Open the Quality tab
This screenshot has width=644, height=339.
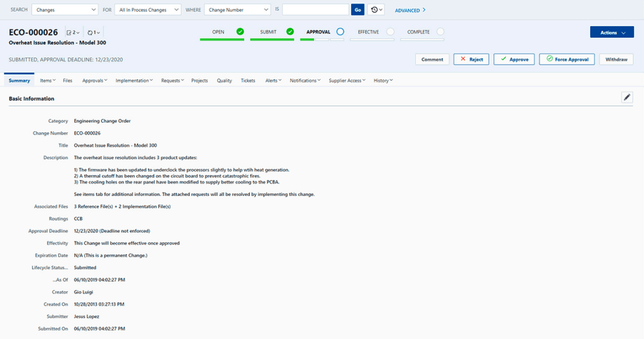[x=224, y=80]
